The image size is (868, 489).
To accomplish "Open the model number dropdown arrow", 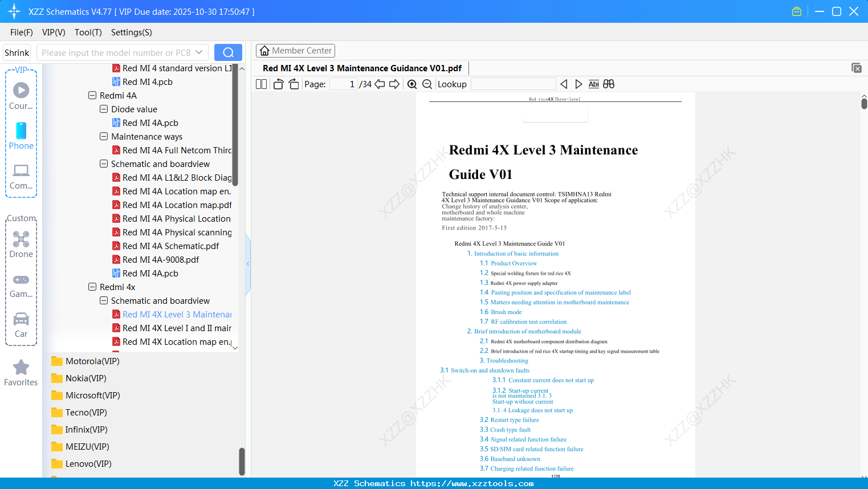I will [199, 52].
